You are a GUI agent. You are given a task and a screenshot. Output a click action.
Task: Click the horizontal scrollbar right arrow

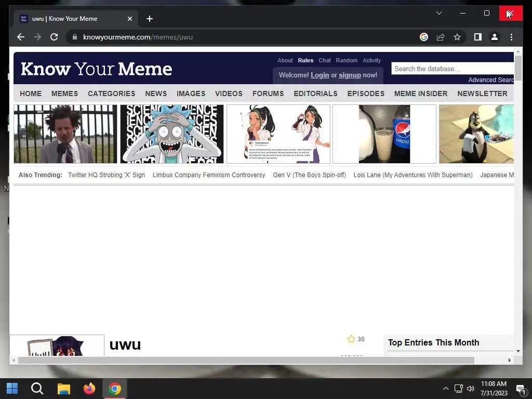tap(509, 361)
